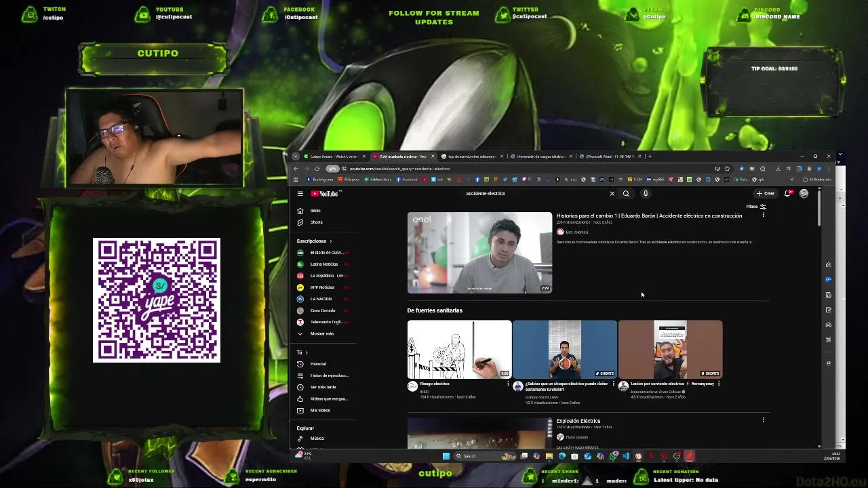Open options menu for Riesgo eléctrico video

(508, 384)
